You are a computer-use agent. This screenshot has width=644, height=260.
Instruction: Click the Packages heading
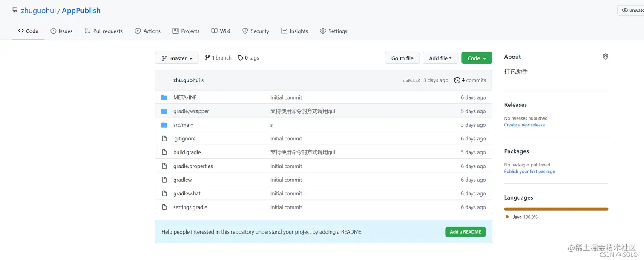coord(516,151)
